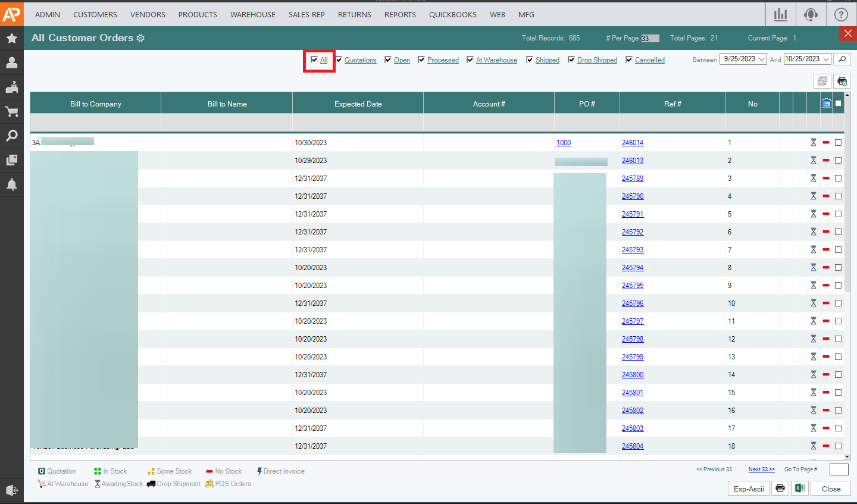Open the bar chart dashboard icon
The height and width of the screenshot is (504, 857).
780,14
